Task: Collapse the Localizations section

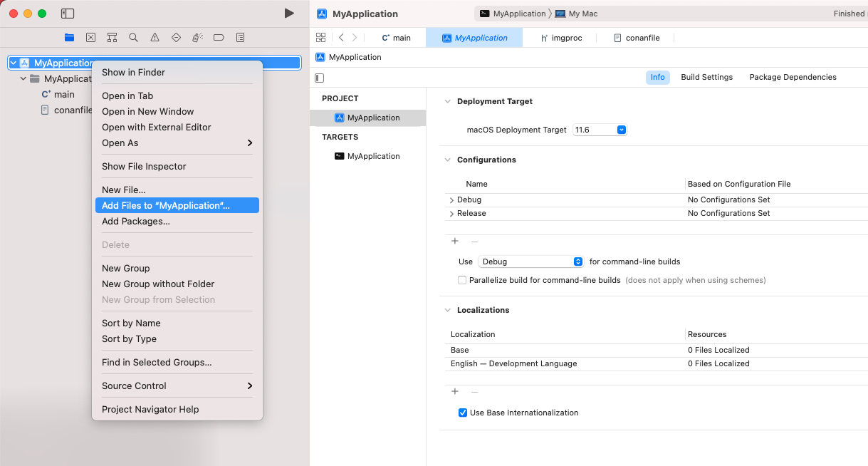Action: pyautogui.click(x=448, y=310)
